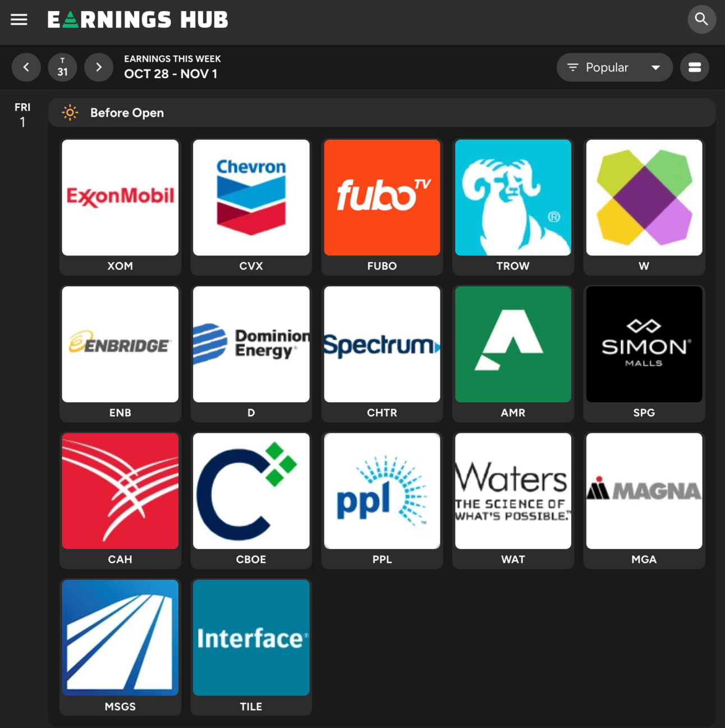Click the TILE ticker label
Viewport: 725px width, 728px height.
[251, 707]
